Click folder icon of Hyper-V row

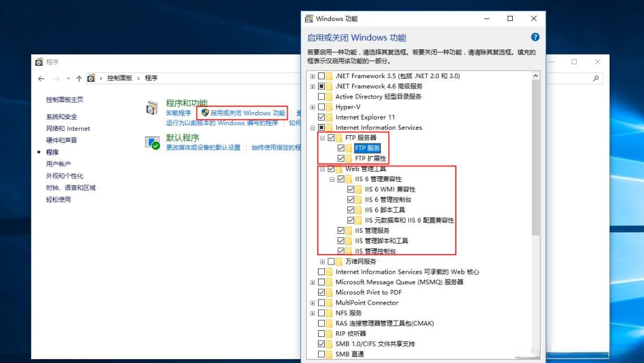coord(329,107)
